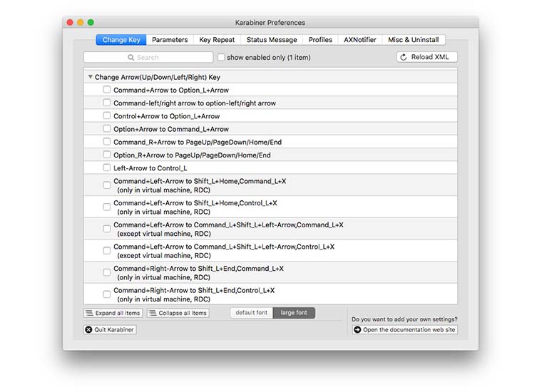
Task: Select the large font option
Action: coord(294,313)
